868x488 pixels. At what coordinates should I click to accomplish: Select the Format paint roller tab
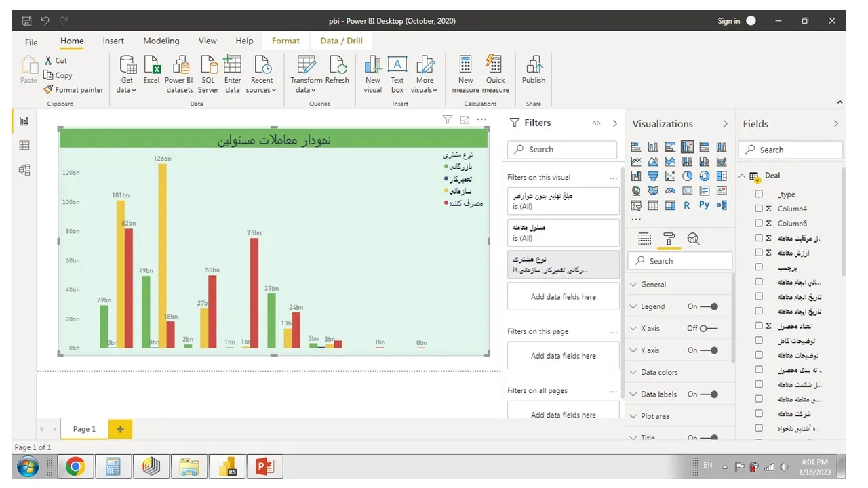click(669, 239)
